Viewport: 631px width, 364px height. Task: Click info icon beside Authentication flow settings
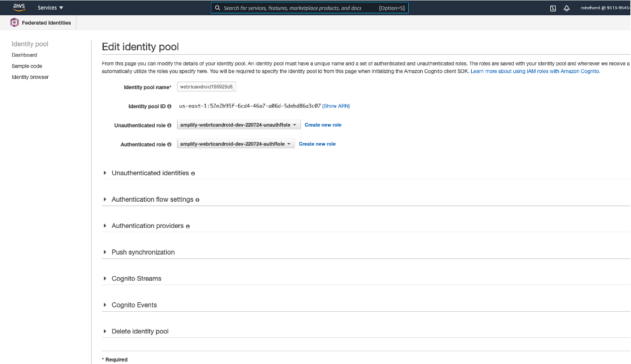(x=197, y=200)
